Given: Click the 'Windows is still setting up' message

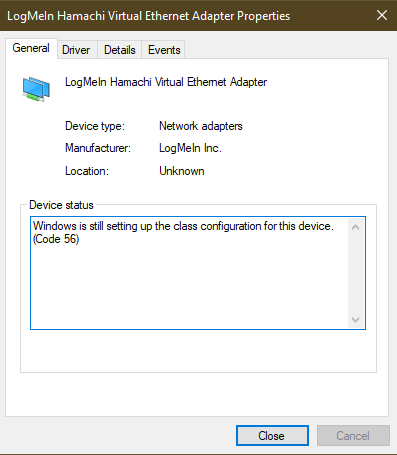Looking at the screenshot, I should pos(183,226).
